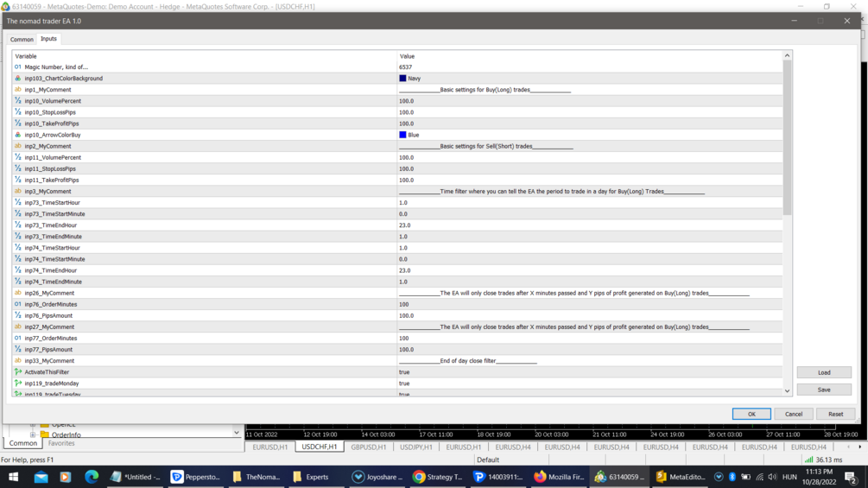Click the inp10_VolumePercent double type icon

[x=18, y=101]
